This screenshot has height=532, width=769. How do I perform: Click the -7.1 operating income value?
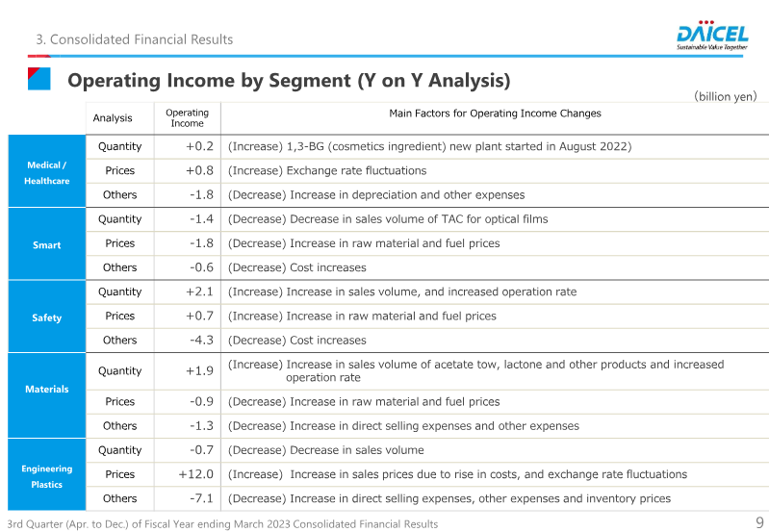coord(201,498)
